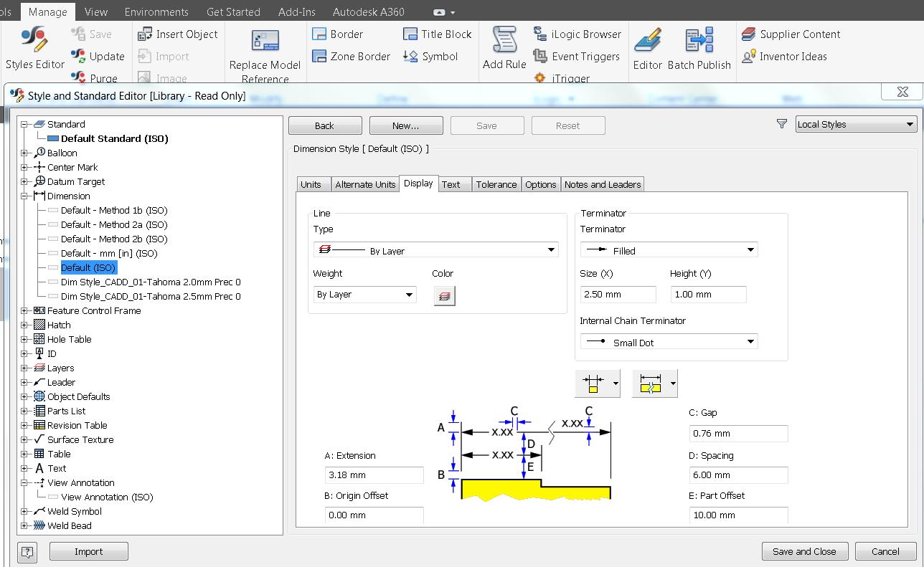Open Event Triggers
Screen dimensions: 924x567
[577, 56]
